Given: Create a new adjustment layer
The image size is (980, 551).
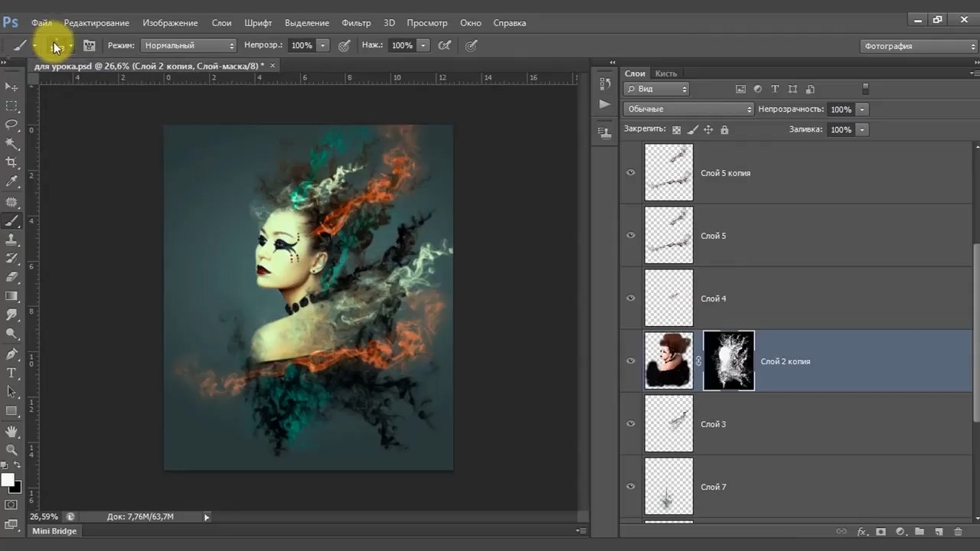Looking at the screenshot, I should (x=900, y=531).
